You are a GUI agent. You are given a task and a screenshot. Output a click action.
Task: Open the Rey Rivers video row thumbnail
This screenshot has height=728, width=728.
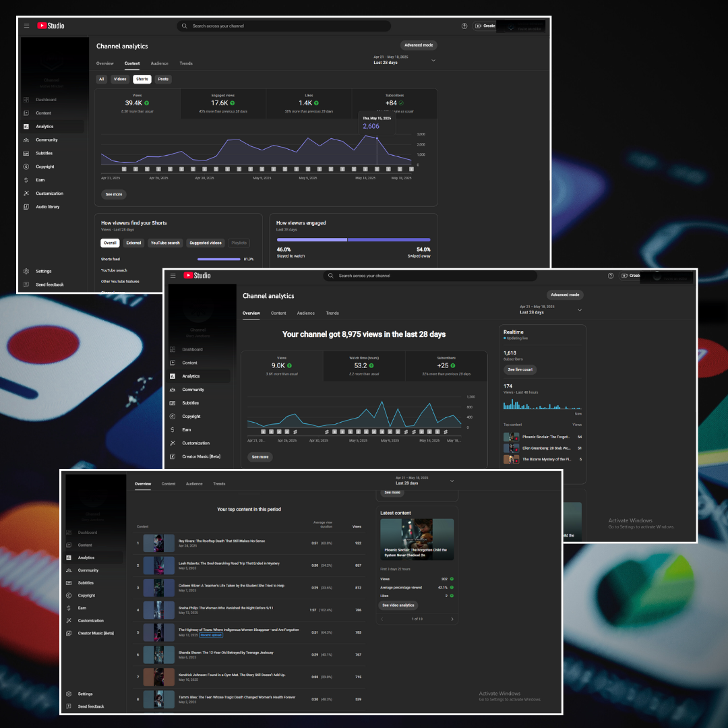[159, 544]
